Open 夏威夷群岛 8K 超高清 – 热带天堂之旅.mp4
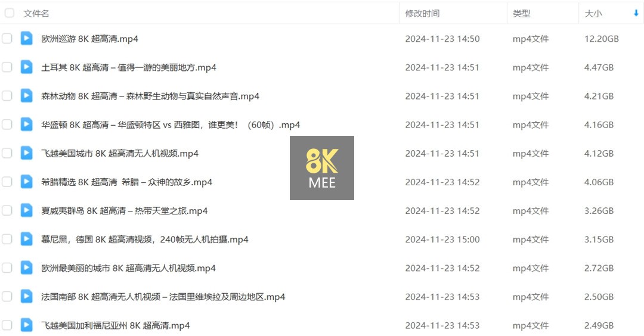The width and height of the screenshot is (644, 336). (x=125, y=211)
